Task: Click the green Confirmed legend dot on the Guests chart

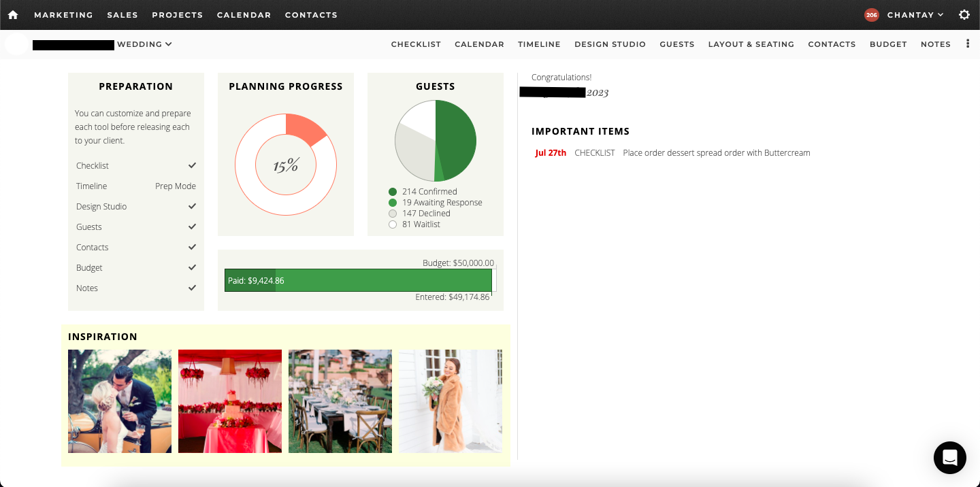Action: pyautogui.click(x=393, y=191)
